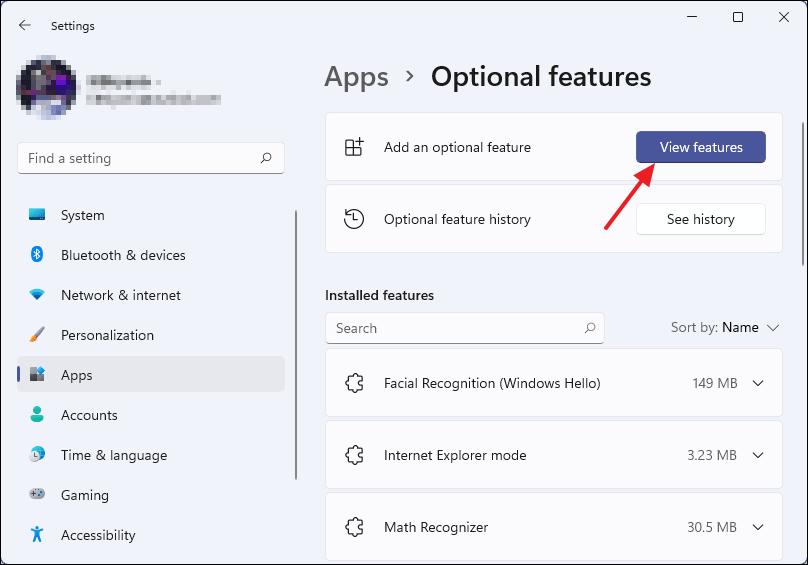This screenshot has height=565, width=808.
Task: Click the See history button
Action: pos(700,219)
